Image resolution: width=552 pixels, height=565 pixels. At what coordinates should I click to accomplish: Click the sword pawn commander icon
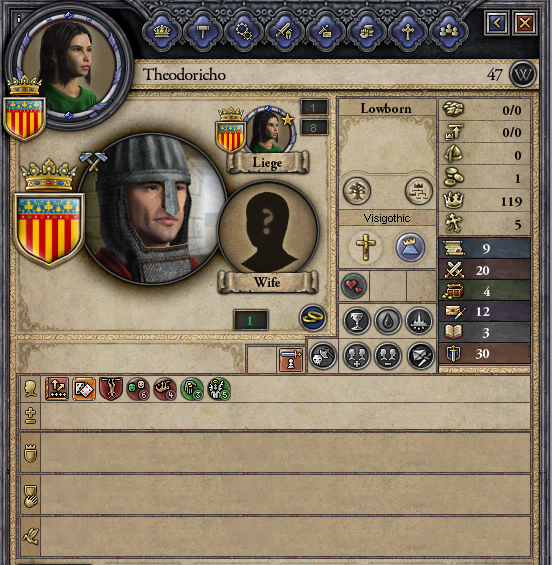click(291, 360)
